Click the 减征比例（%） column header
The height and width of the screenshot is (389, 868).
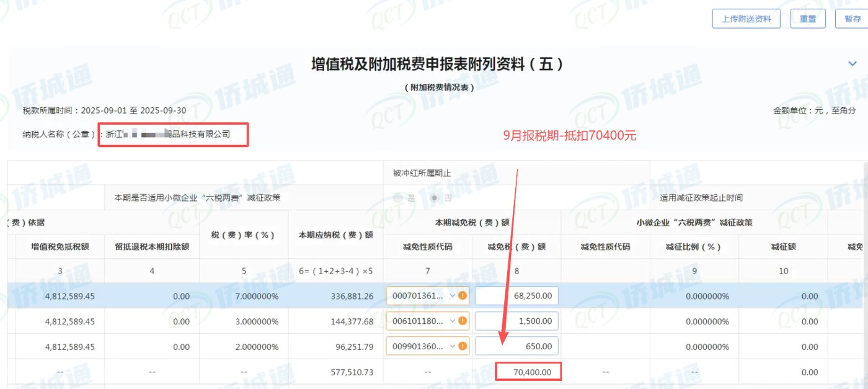[694, 246]
